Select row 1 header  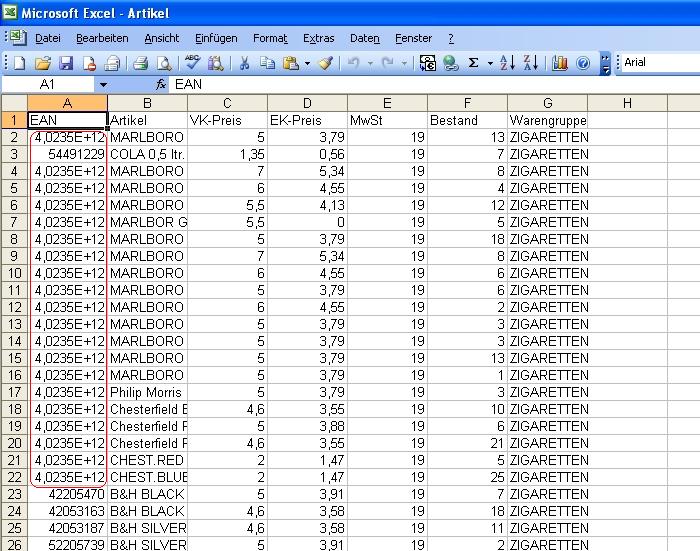[x=14, y=120]
